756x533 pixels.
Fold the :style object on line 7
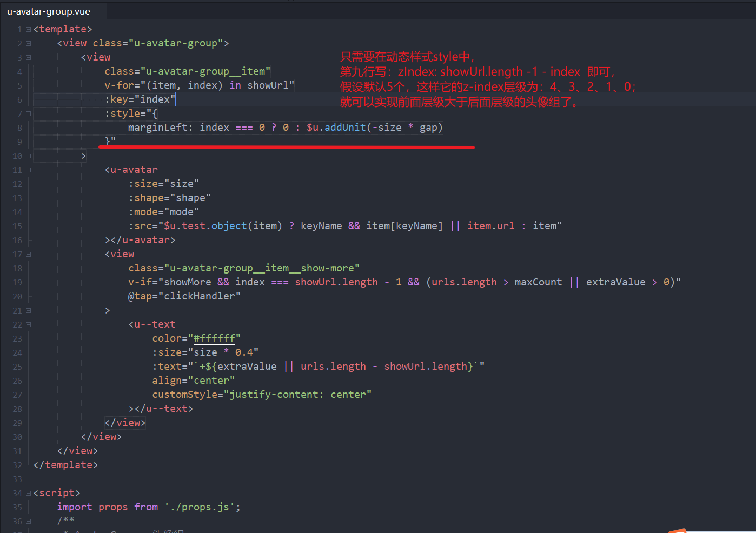pyautogui.click(x=28, y=114)
